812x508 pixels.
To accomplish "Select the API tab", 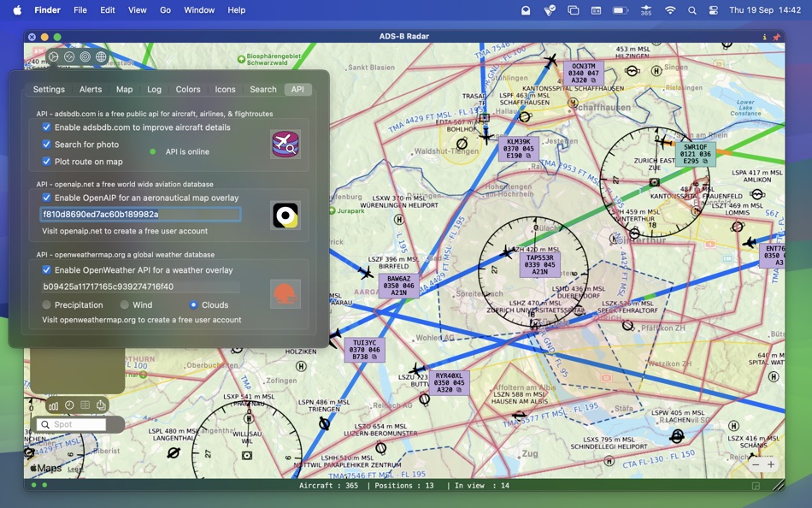I will pos(297,89).
